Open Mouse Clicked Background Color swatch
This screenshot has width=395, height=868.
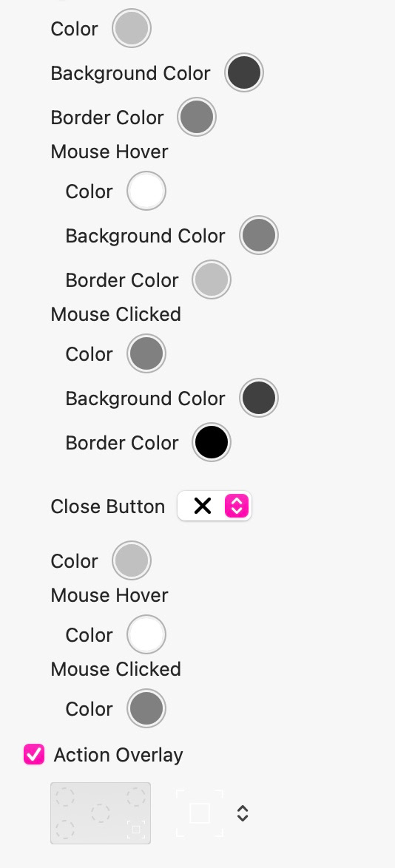pos(259,398)
